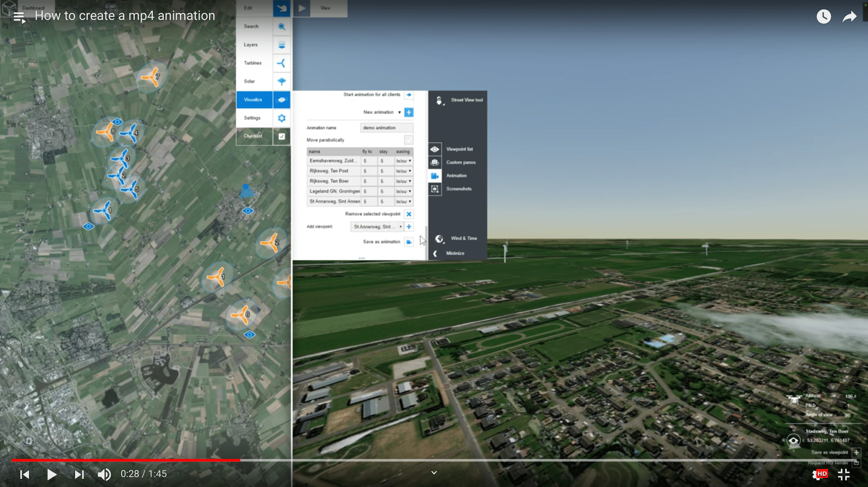Click the Visualize eye icon

click(x=282, y=99)
